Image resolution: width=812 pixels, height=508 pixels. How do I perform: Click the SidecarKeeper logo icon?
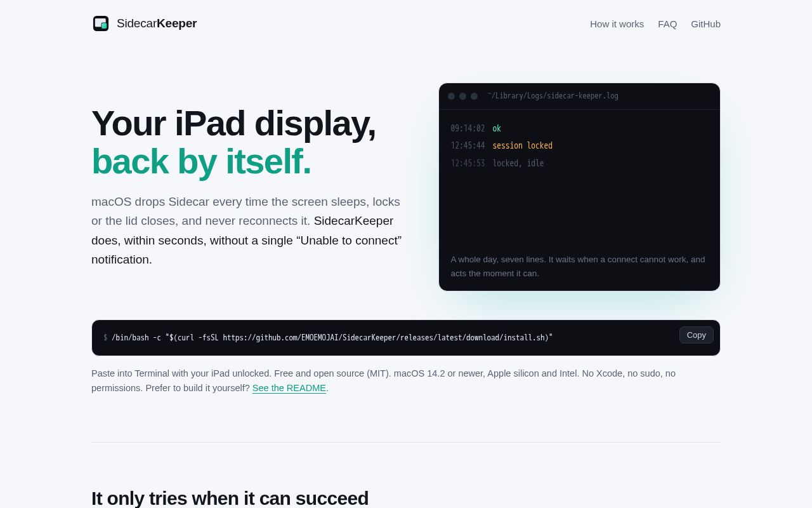pyautogui.click(x=101, y=23)
